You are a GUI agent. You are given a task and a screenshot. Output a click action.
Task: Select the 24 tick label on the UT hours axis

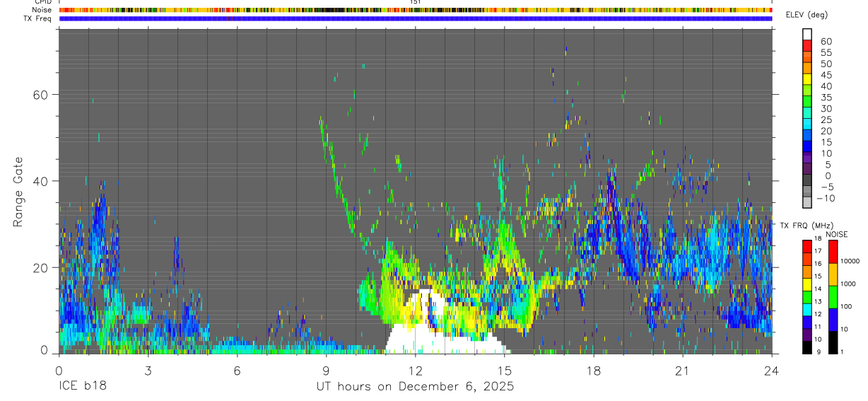point(771,371)
